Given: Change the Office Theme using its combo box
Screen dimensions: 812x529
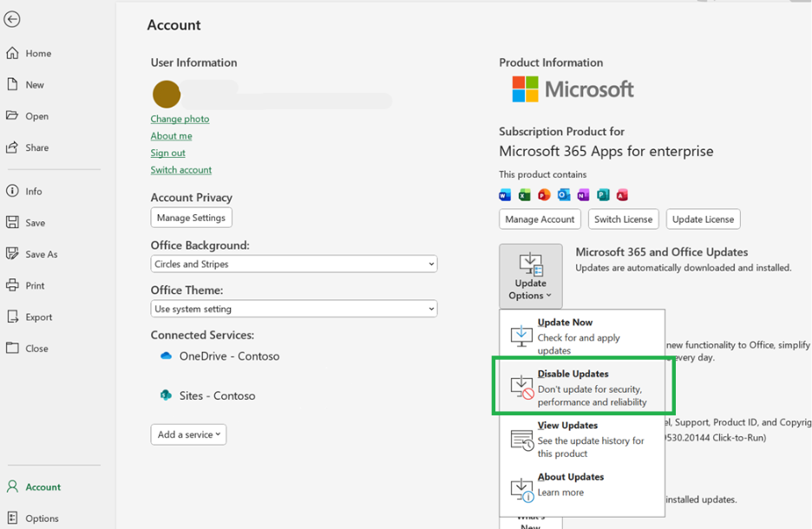Looking at the screenshot, I should point(293,309).
